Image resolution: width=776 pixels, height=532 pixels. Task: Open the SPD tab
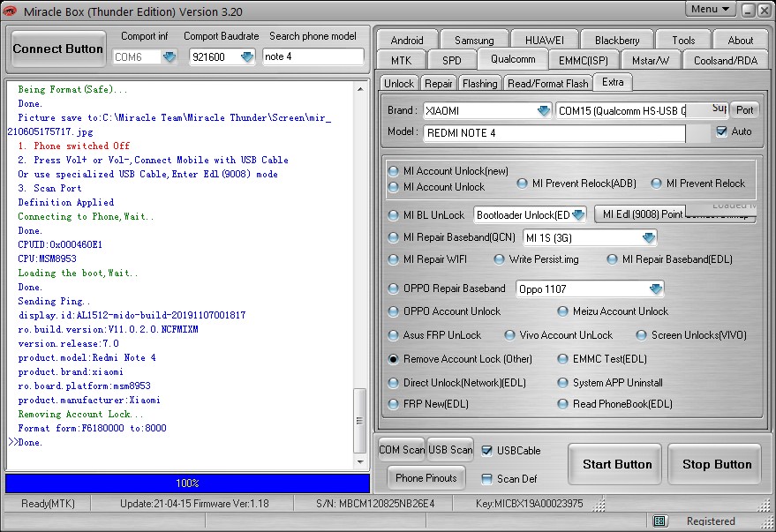pos(452,60)
